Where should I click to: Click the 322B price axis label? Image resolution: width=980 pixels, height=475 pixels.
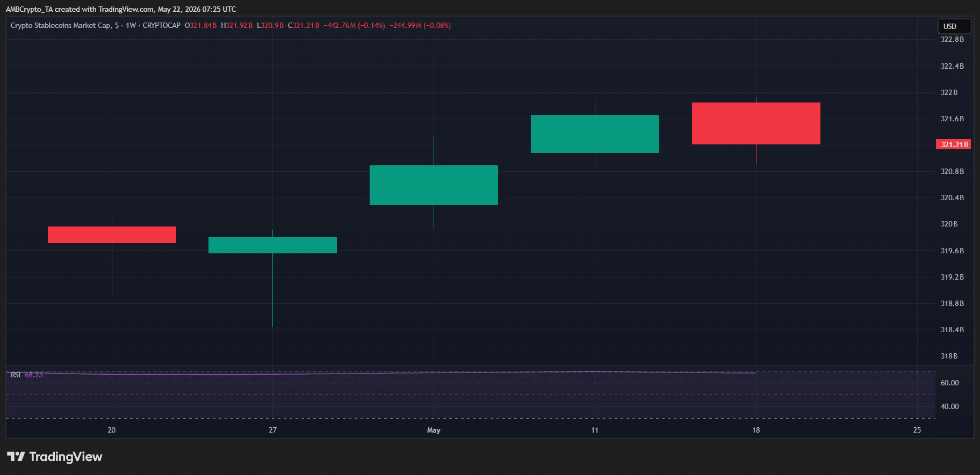949,92
